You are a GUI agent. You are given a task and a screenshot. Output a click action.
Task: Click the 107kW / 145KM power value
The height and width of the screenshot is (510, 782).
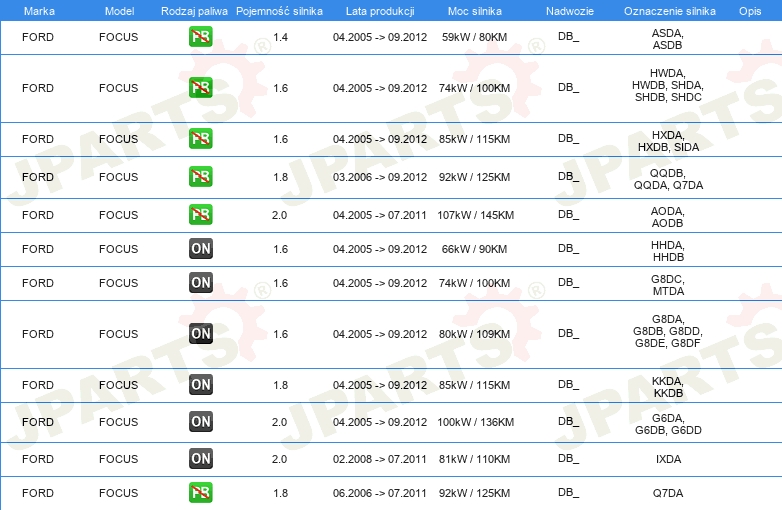pos(476,215)
